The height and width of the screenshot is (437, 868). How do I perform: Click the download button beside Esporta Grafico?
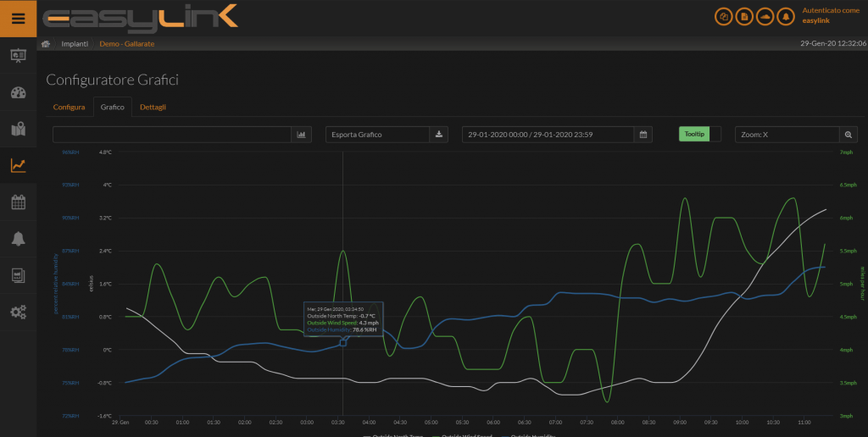tap(439, 135)
